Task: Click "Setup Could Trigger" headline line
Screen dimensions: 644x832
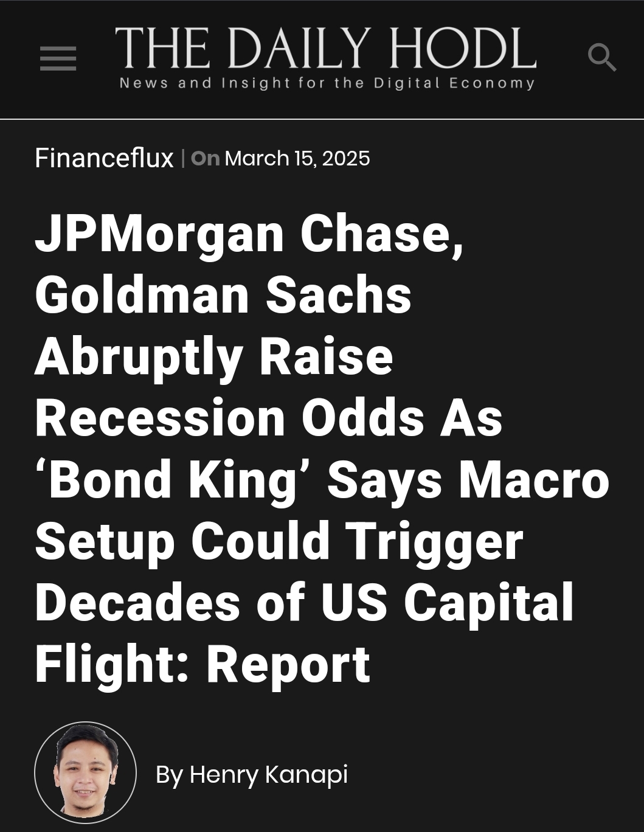Action: pyautogui.click(x=279, y=541)
